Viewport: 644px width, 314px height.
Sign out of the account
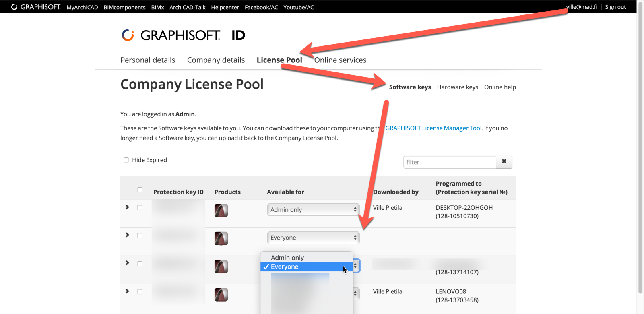615,7
